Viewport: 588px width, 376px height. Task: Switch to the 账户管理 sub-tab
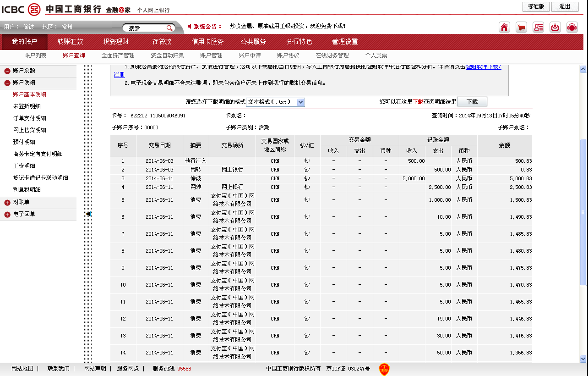pos(211,55)
